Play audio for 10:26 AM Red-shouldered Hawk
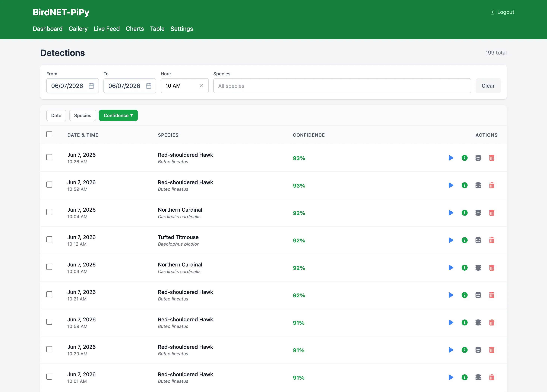The image size is (547, 392). point(451,158)
